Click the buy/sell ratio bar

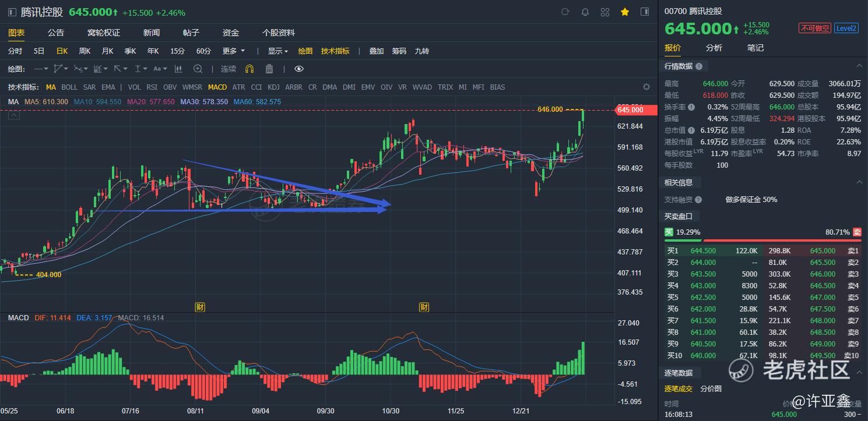(763, 240)
